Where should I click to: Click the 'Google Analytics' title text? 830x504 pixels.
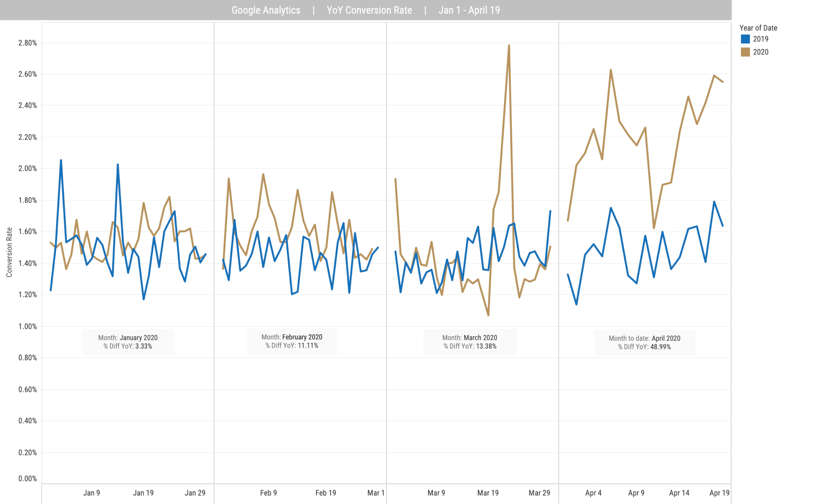[266, 10]
